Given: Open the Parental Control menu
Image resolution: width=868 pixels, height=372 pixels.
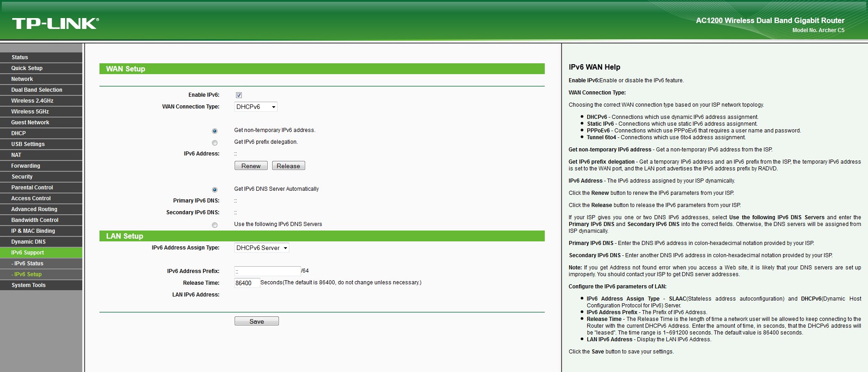Looking at the screenshot, I should (x=41, y=188).
